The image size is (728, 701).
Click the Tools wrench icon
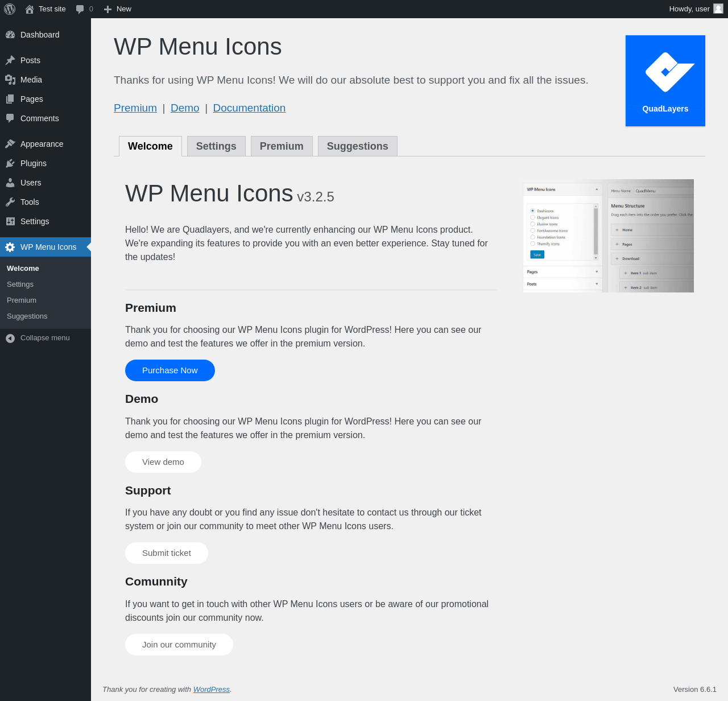coord(10,202)
